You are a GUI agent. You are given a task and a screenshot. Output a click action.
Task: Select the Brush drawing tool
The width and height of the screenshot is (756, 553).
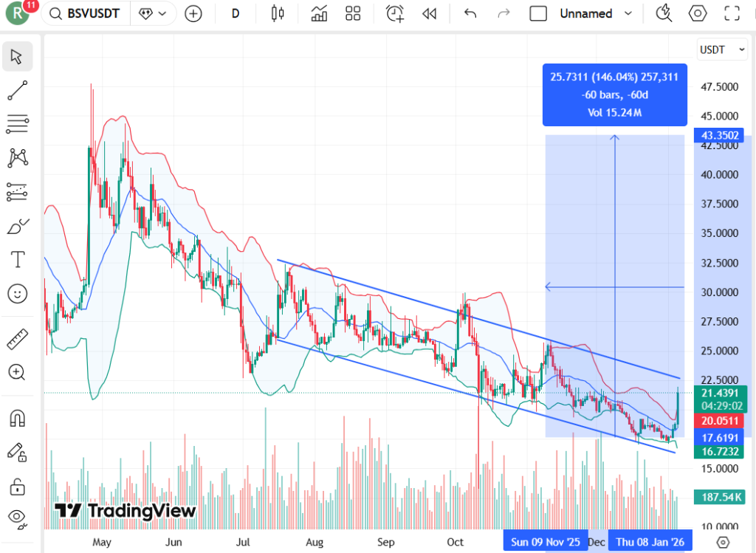[18, 226]
